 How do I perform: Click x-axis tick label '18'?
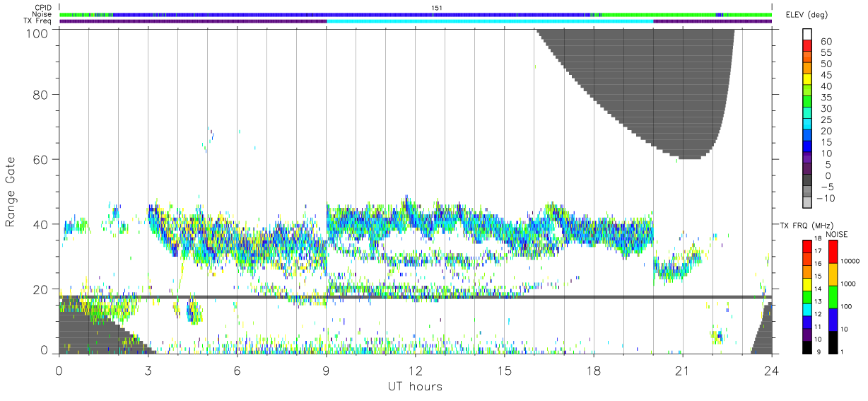point(594,370)
